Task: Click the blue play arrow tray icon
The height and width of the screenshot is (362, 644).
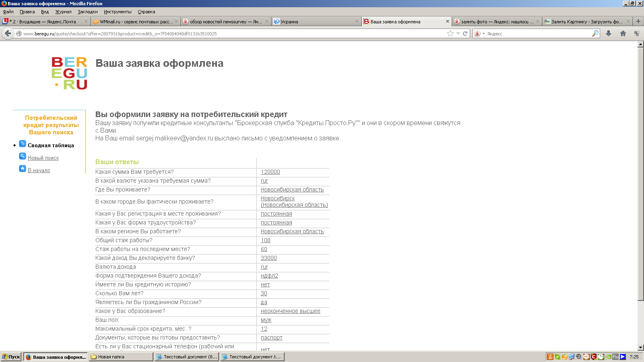Action: coord(623,357)
